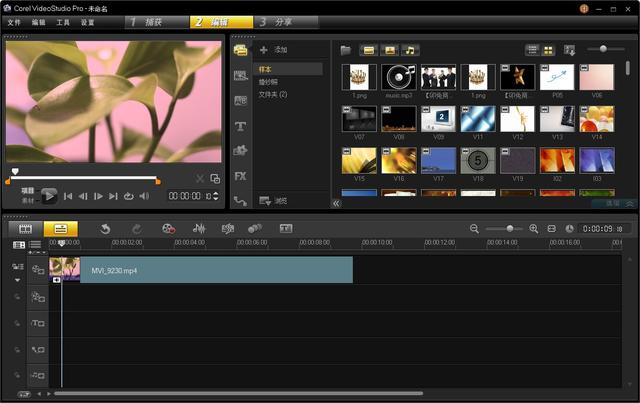
Task: Open system volume speaker dropdown
Action: (144, 196)
